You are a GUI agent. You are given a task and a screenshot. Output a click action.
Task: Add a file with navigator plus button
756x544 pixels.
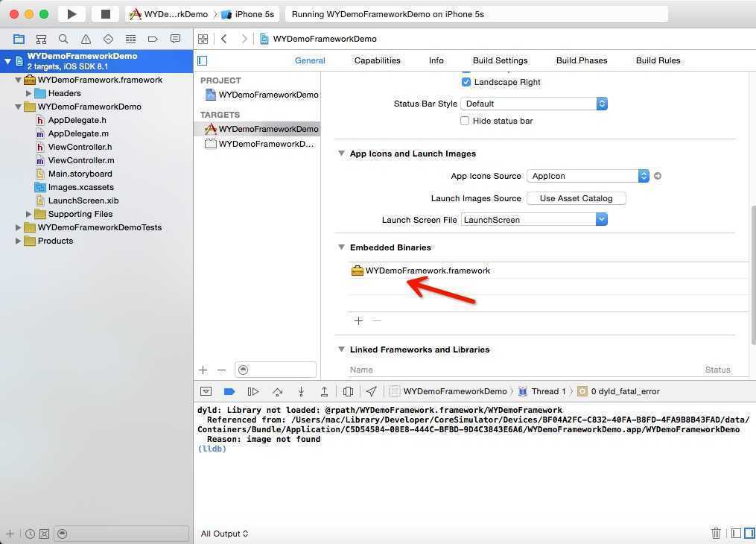click(10, 534)
